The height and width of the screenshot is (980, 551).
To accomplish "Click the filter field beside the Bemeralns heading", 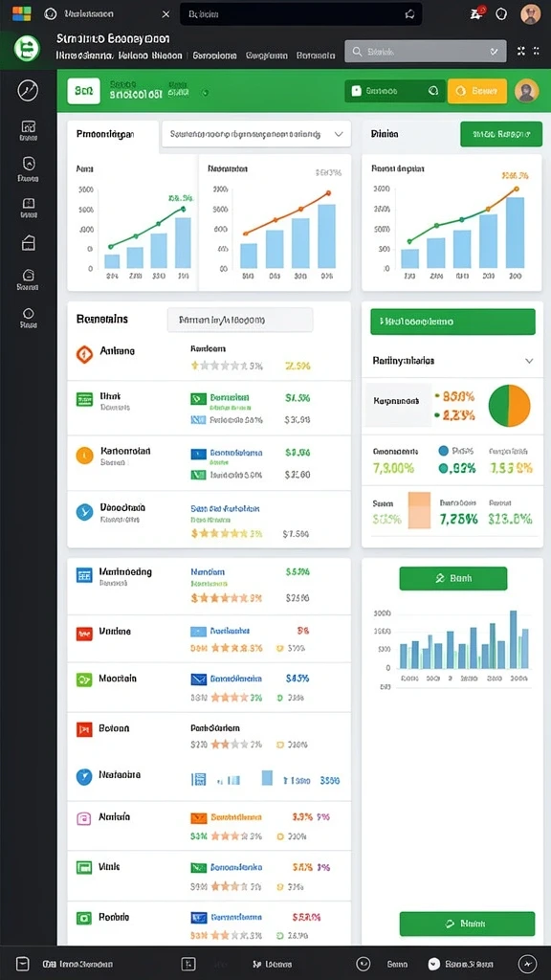I will [240, 320].
